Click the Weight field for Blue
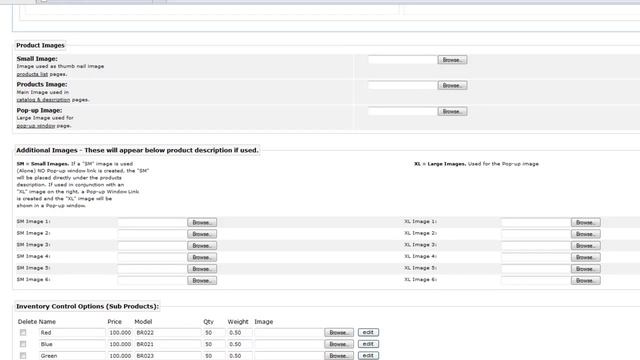The width and height of the screenshot is (640, 360). pos(240,344)
